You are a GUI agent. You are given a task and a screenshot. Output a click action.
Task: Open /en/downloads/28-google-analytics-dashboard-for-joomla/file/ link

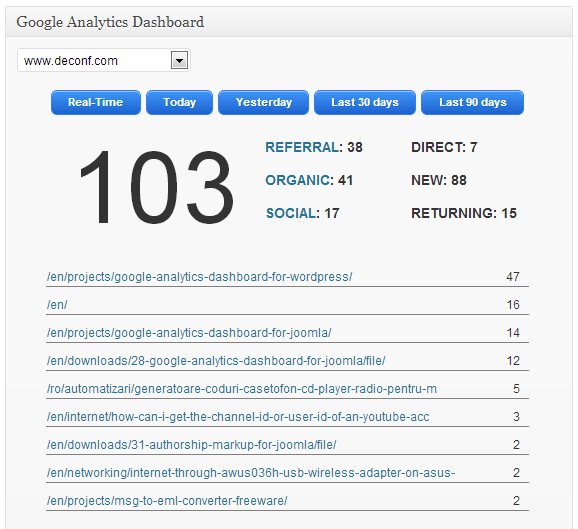(x=216, y=361)
